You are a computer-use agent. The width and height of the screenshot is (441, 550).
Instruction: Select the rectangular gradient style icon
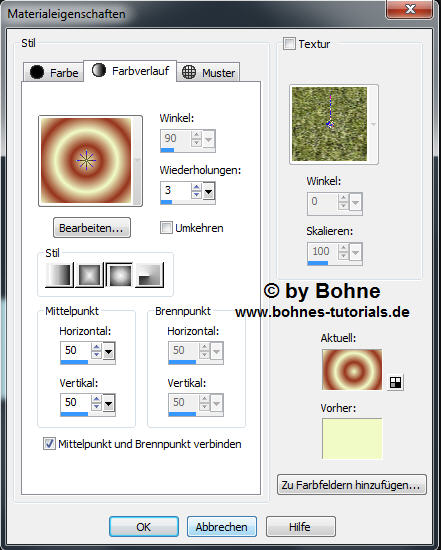pos(90,275)
